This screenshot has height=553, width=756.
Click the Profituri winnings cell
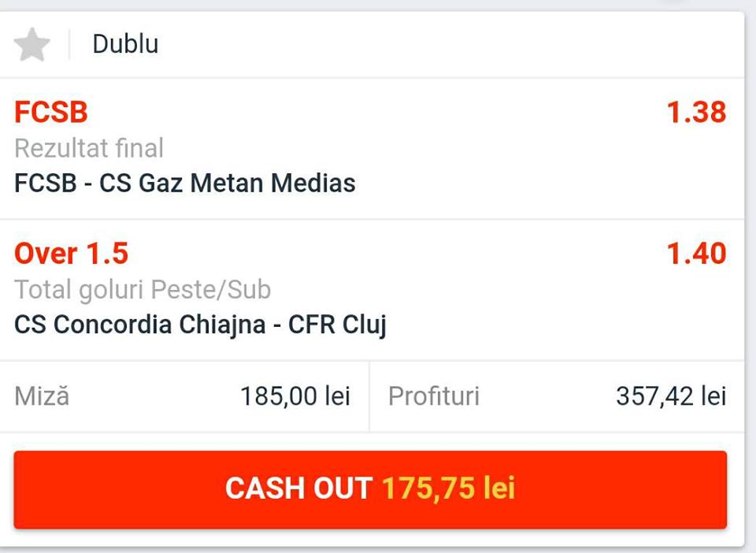point(557,396)
